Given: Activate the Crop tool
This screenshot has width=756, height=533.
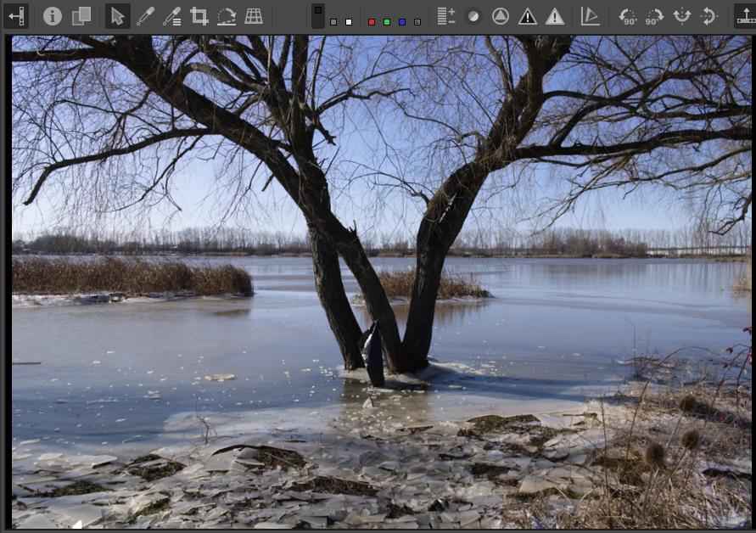Looking at the screenshot, I should click(x=199, y=16).
